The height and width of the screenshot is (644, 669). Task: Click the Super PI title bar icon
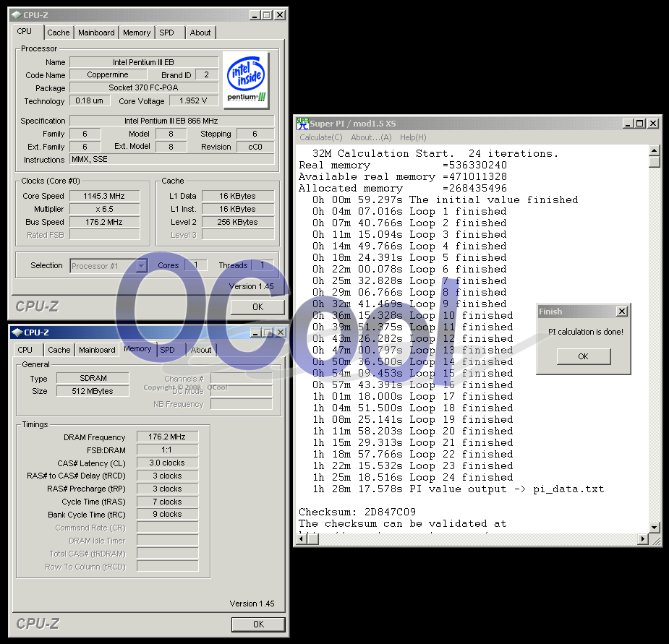[x=302, y=124]
